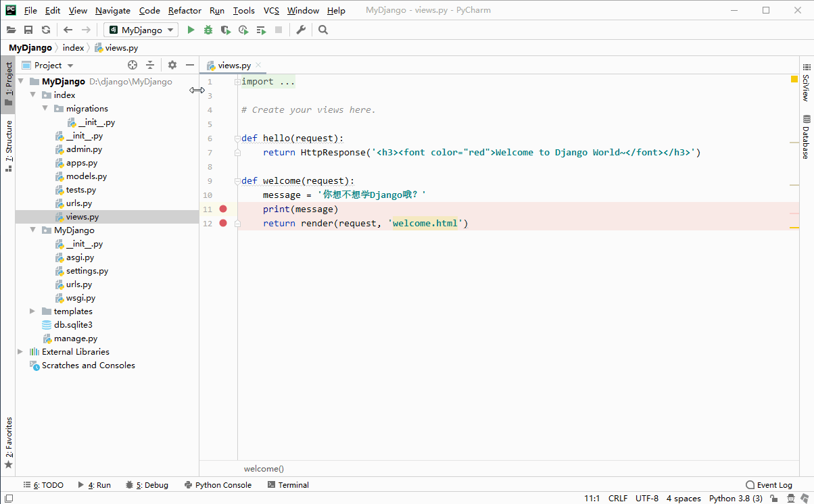814x504 pixels.
Task: Click the Python 3.8 (3) interpreter selector
Action: point(736,499)
